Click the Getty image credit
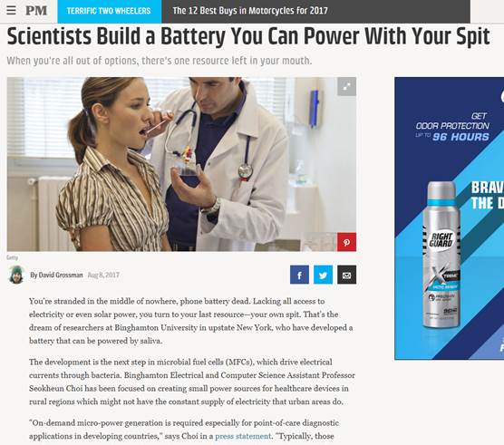This screenshot has height=445, width=504. click(12, 257)
